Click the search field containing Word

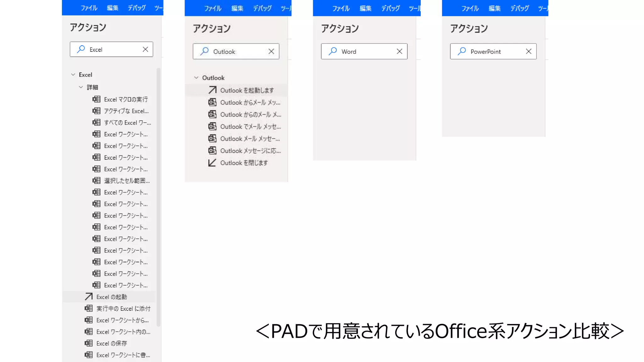pyautogui.click(x=364, y=51)
